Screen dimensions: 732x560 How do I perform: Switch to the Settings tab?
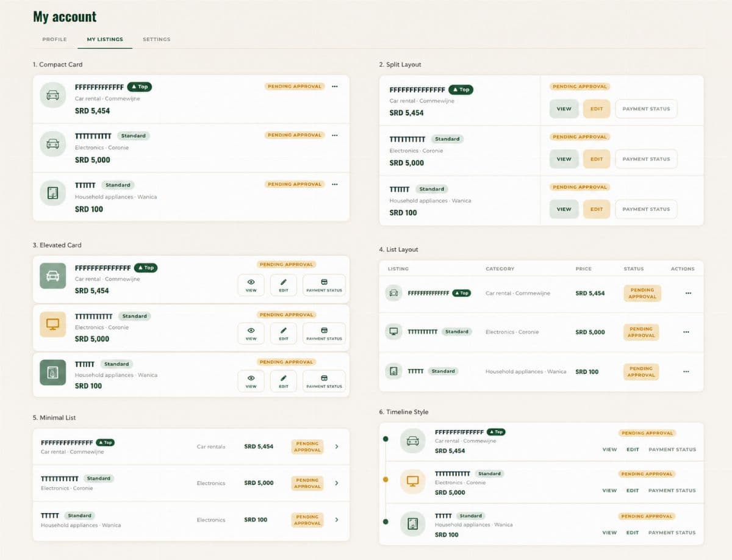point(157,40)
